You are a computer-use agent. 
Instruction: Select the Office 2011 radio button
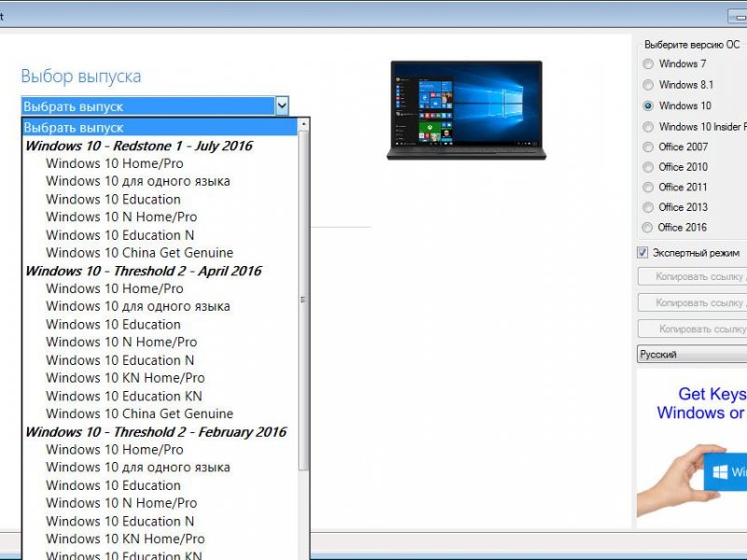point(648,188)
